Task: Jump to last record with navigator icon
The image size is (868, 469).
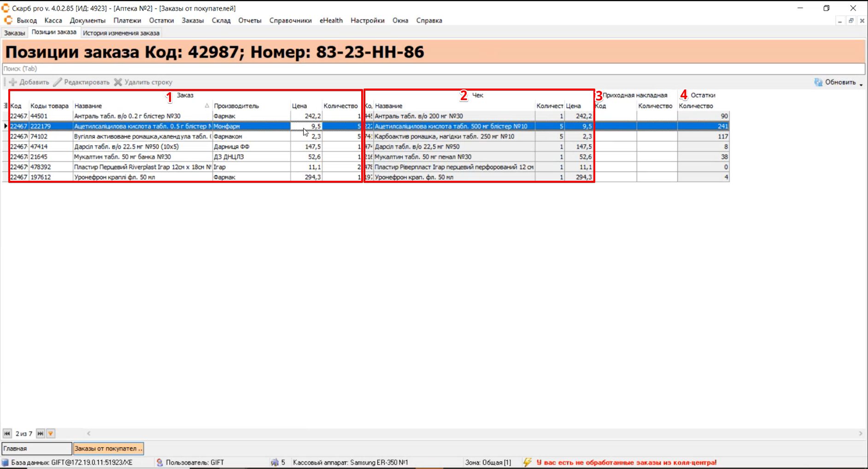Action: click(x=41, y=433)
